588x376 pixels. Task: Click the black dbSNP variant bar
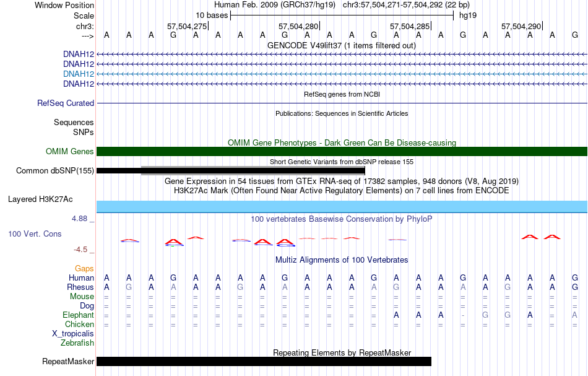click(231, 171)
